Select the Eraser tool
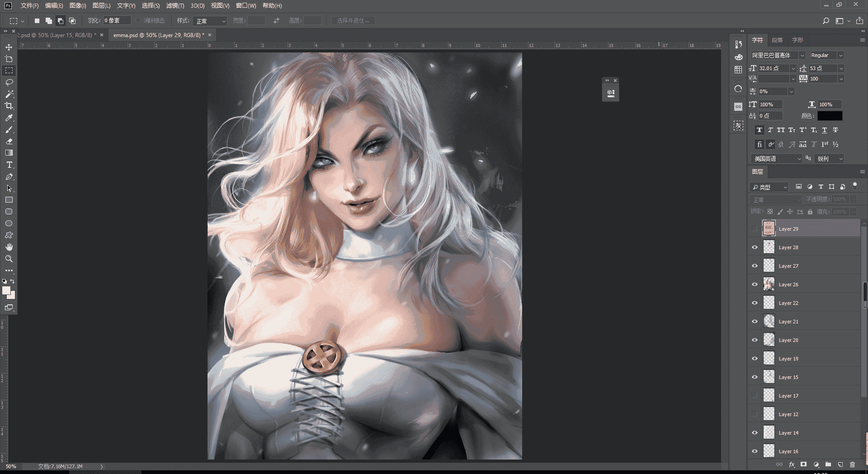868x474 pixels. click(x=9, y=141)
